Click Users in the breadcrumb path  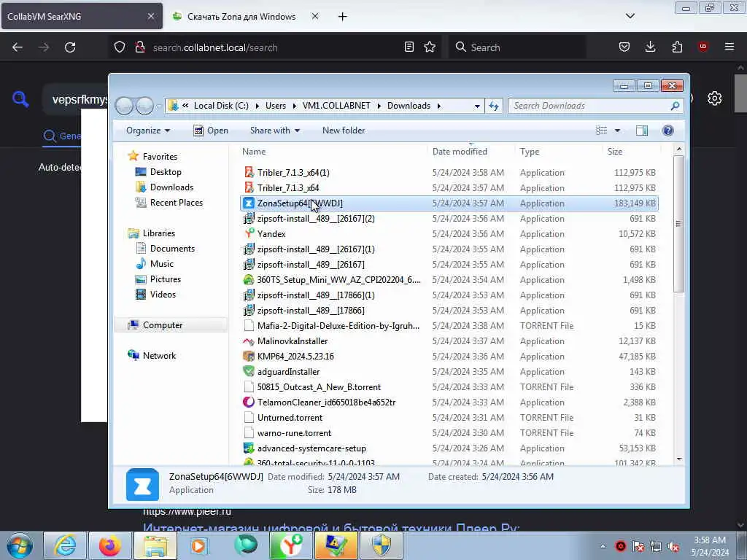coord(276,106)
